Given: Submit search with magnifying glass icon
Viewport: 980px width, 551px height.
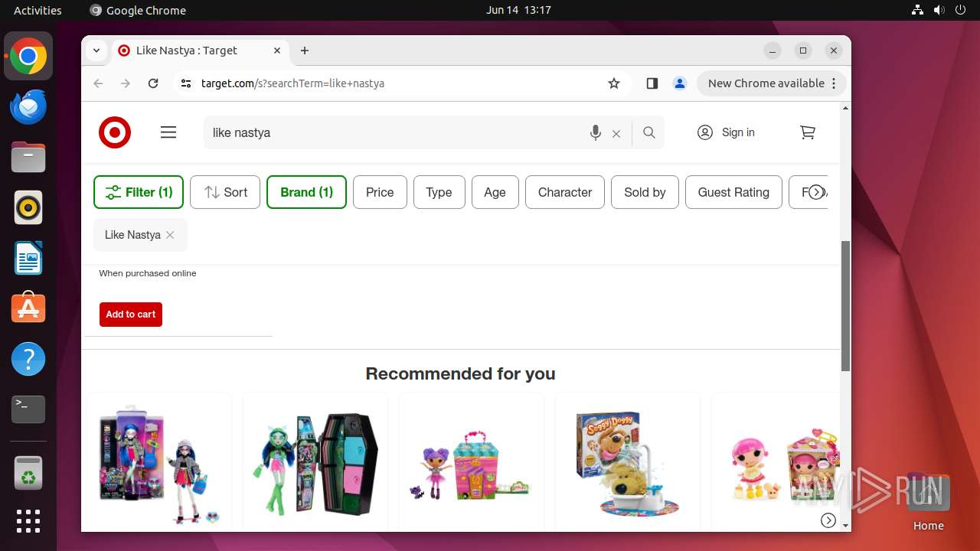Looking at the screenshot, I should (649, 132).
